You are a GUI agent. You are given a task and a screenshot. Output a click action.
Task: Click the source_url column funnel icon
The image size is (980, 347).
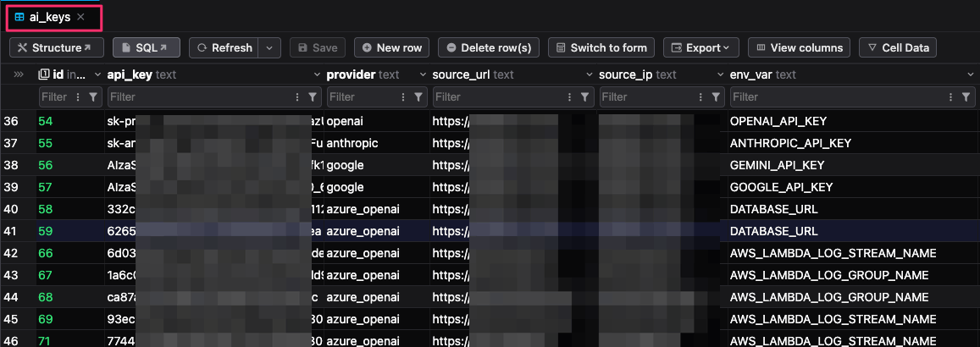[x=585, y=96]
